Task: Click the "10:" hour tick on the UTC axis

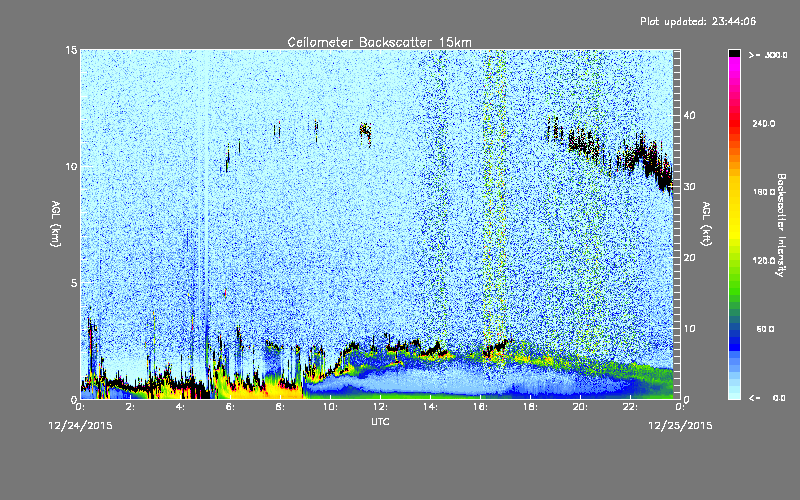Action: [x=330, y=407]
